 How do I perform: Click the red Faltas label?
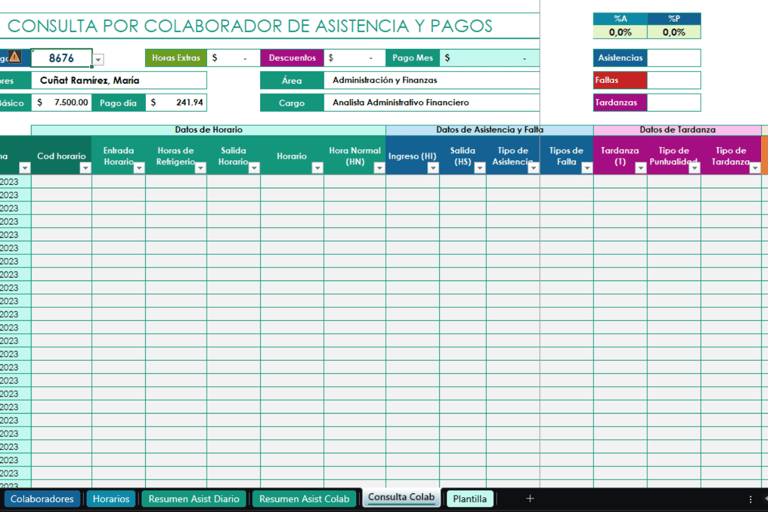(620, 80)
